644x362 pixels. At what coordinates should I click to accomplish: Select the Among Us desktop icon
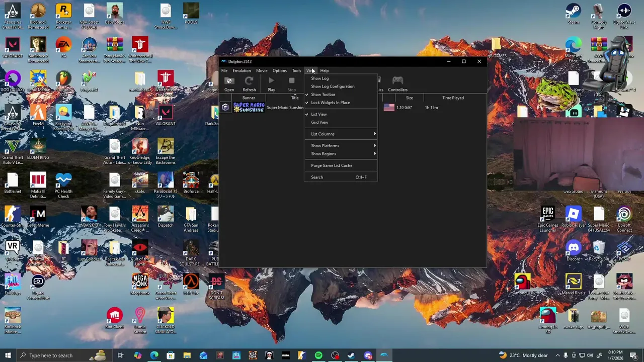[522, 285]
